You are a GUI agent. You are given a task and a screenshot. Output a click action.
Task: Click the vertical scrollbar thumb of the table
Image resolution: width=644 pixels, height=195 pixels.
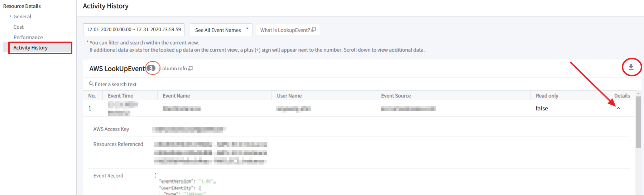coord(638,122)
